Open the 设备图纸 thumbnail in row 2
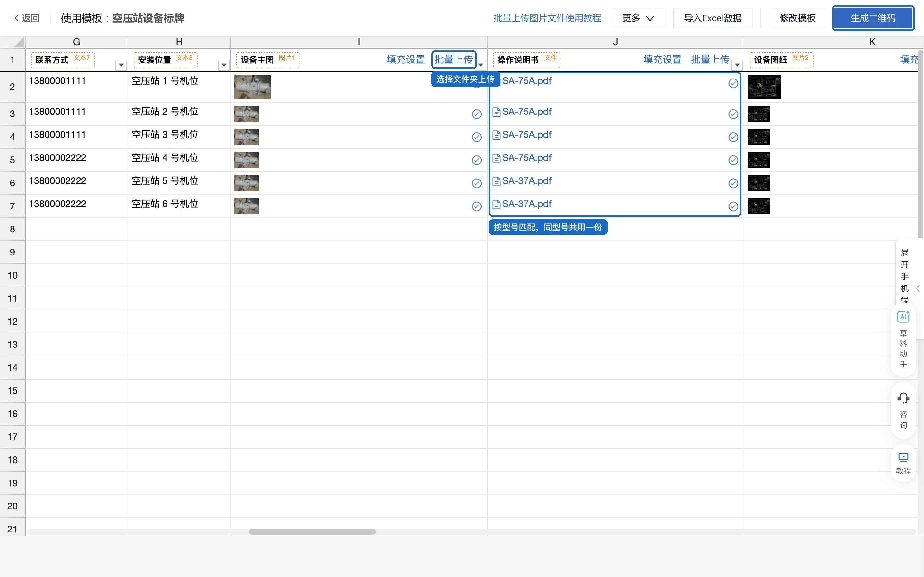924x577 pixels. [x=764, y=87]
